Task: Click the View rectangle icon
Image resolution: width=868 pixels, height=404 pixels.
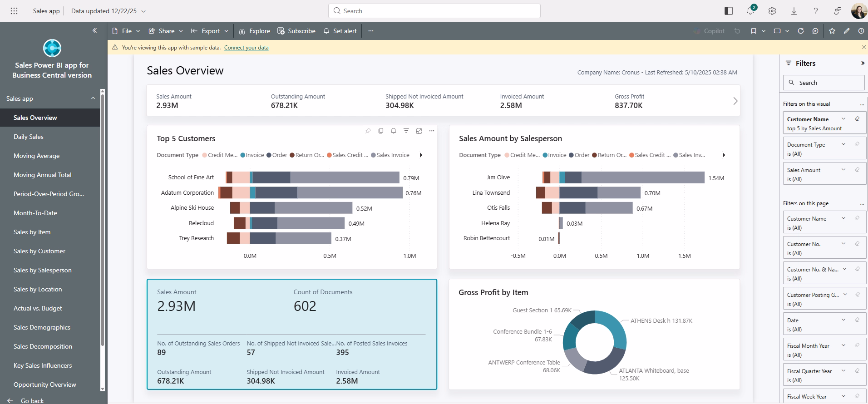Action: (777, 31)
